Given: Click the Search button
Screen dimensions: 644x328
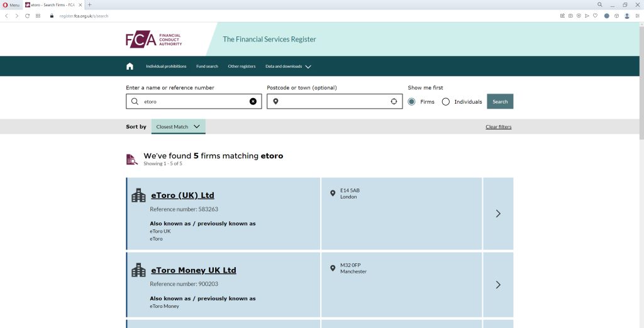Looking at the screenshot, I should pyautogui.click(x=500, y=101).
